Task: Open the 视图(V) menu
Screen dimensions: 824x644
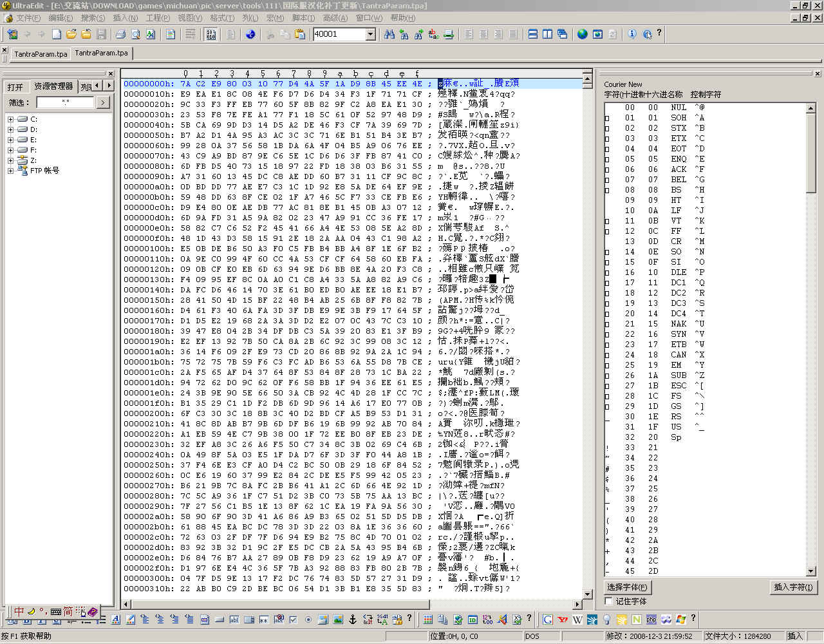Action: point(190,18)
